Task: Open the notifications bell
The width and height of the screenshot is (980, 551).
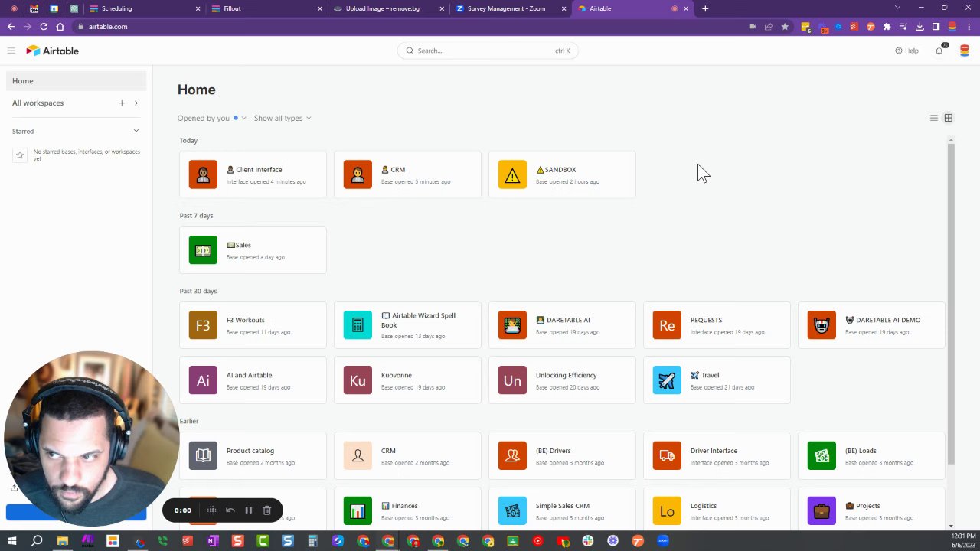Action: pyautogui.click(x=939, y=51)
